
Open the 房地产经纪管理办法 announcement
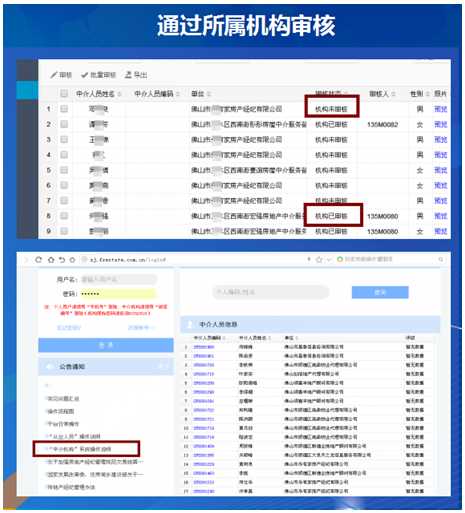71,487
